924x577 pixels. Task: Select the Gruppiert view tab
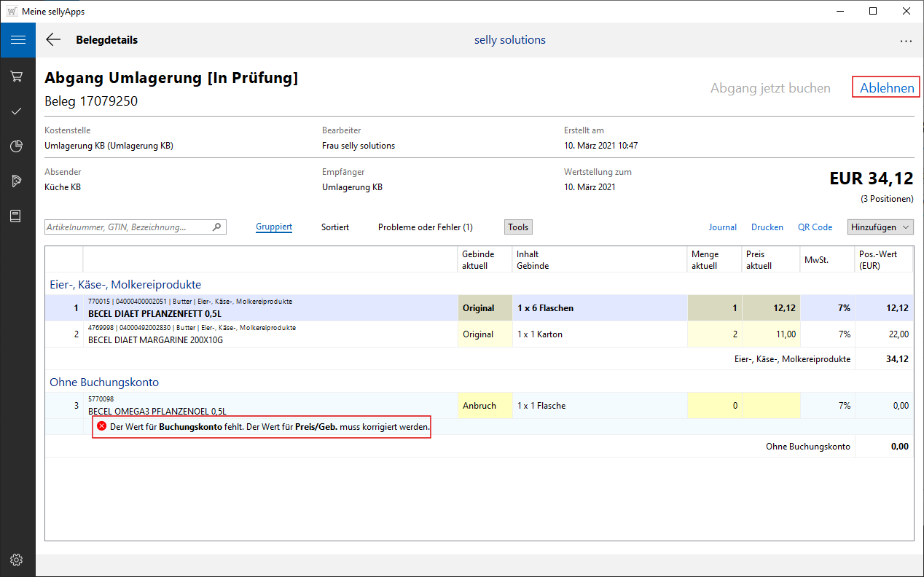pos(274,227)
